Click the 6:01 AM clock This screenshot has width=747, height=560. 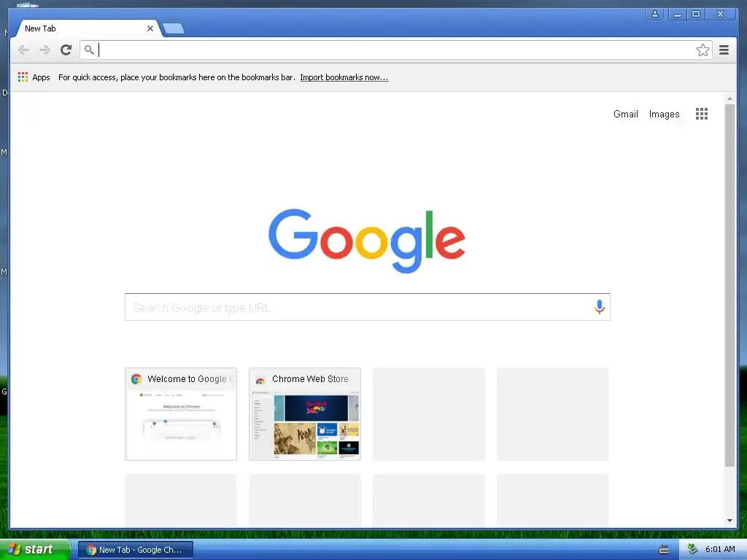[720, 549]
